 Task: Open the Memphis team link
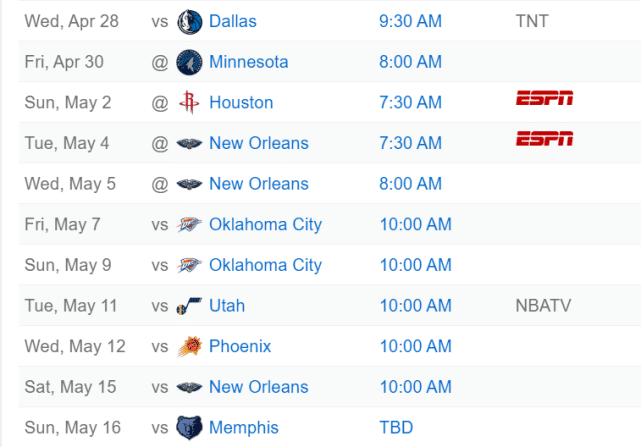coord(244,428)
